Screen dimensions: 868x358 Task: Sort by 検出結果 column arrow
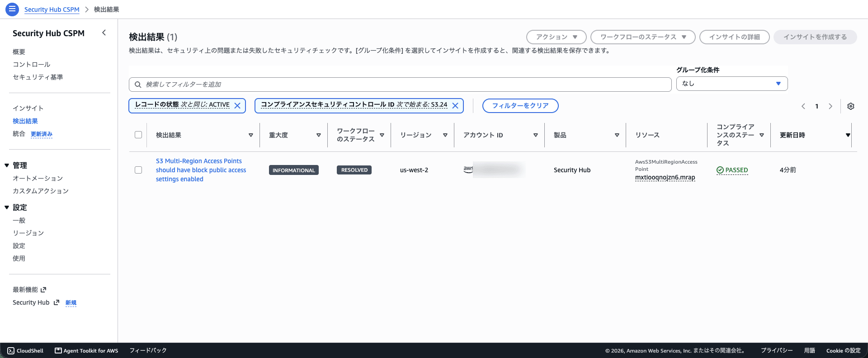tap(251, 135)
